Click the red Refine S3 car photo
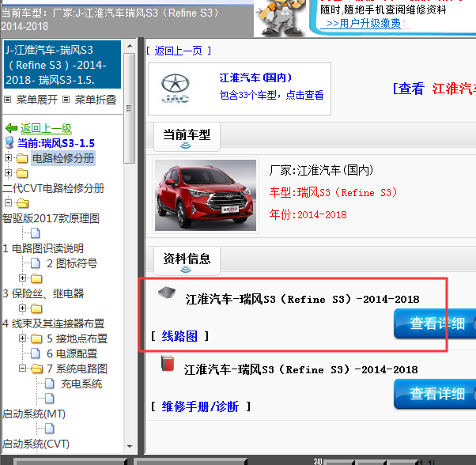476x465 pixels. click(206, 195)
